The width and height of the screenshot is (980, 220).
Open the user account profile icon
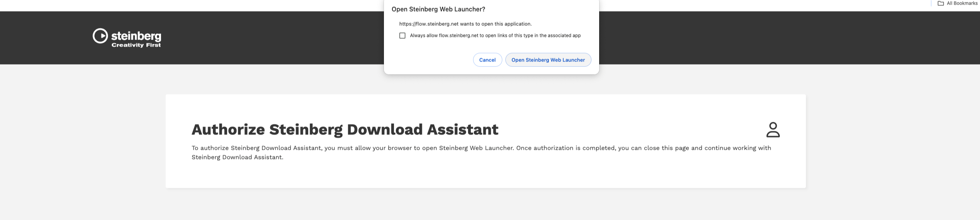click(773, 130)
